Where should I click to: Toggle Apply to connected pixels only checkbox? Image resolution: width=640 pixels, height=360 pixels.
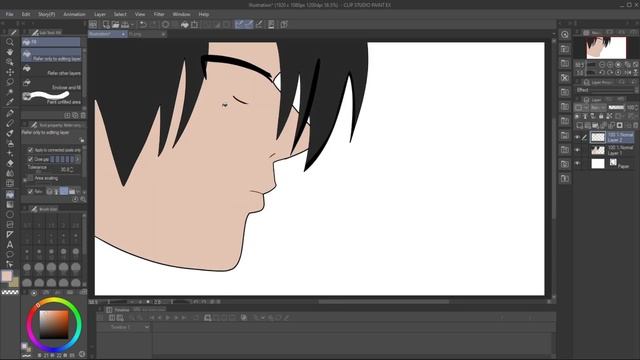(31, 150)
